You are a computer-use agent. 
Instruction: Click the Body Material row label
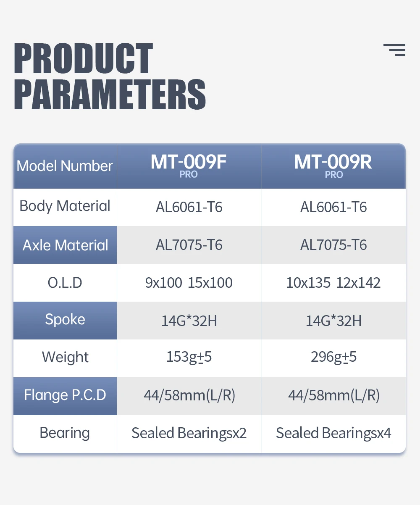65,206
